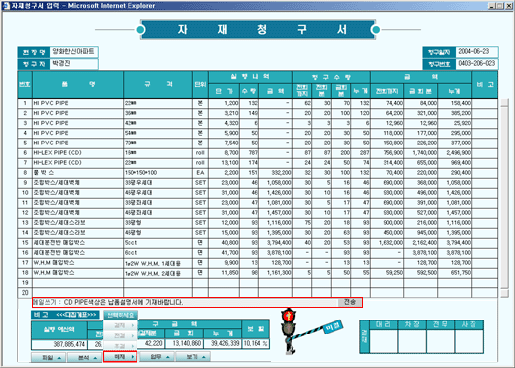The image size is (515, 368).
Task: Click the date field 2004-06-23
Action: click(477, 52)
